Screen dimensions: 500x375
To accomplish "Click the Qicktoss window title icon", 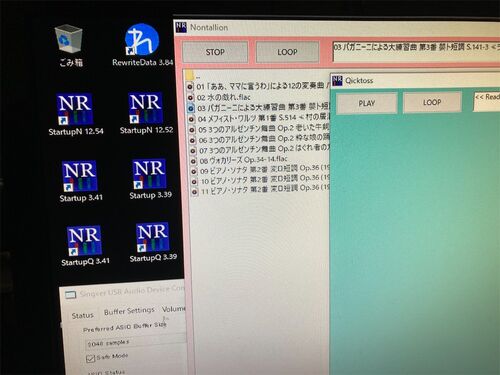I will pyautogui.click(x=337, y=80).
